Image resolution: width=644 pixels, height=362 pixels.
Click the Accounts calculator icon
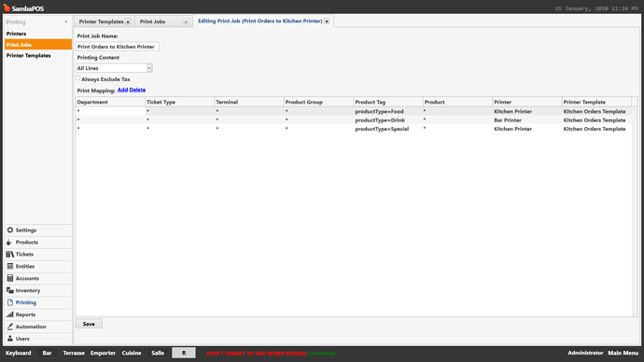(x=10, y=278)
